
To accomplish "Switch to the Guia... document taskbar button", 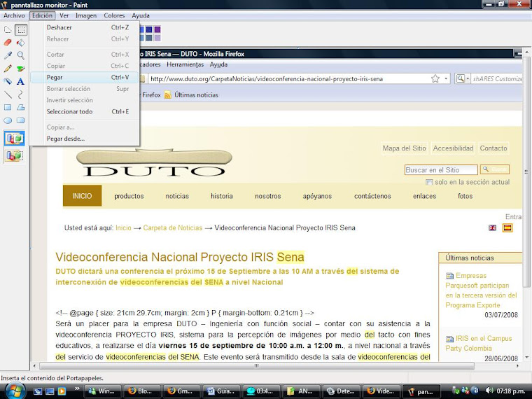I will pyautogui.click(x=221, y=391).
